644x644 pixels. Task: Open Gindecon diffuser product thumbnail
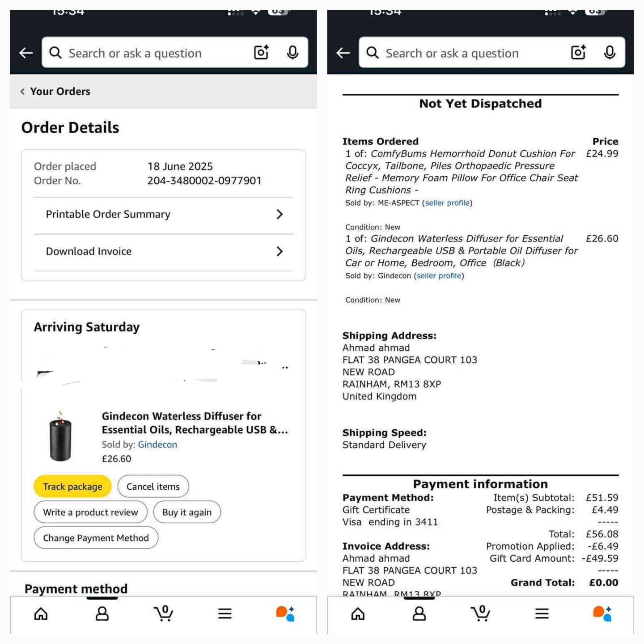60,436
